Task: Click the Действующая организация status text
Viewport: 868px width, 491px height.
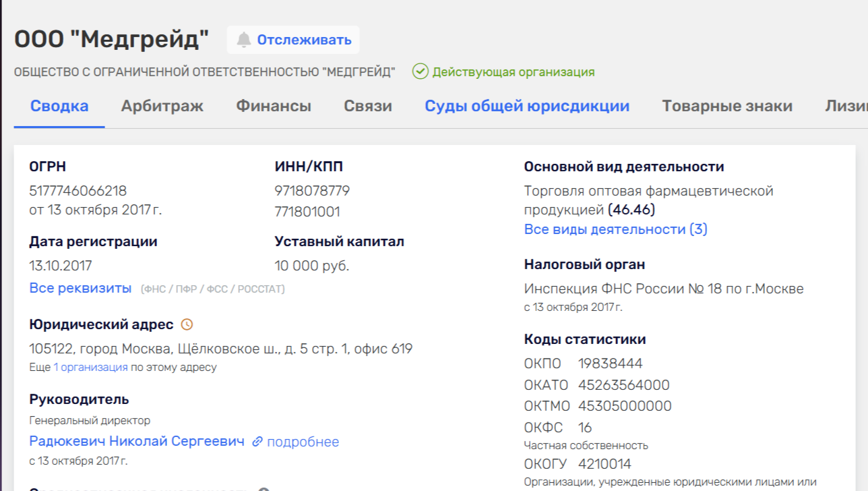Action: [x=514, y=72]
